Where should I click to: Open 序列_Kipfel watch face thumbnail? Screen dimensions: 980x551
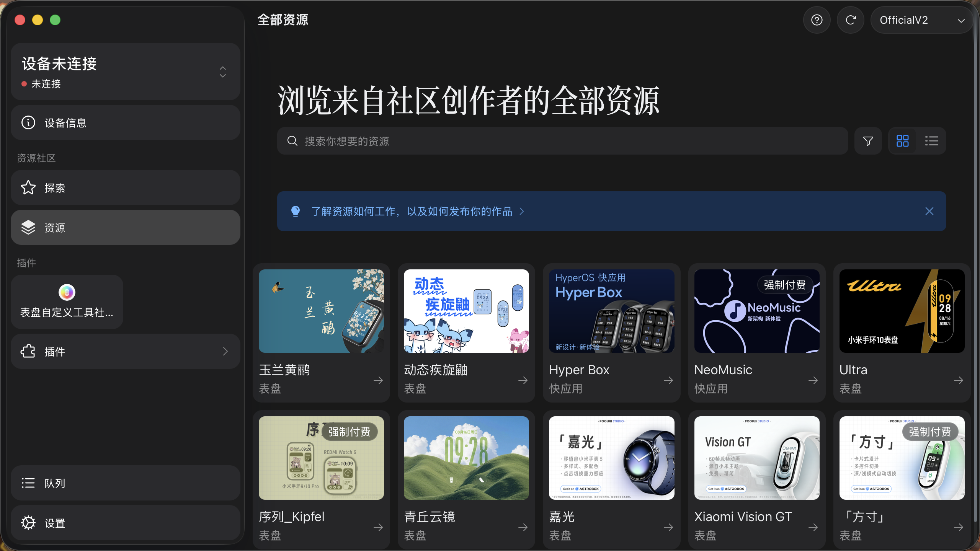(321, 458)
